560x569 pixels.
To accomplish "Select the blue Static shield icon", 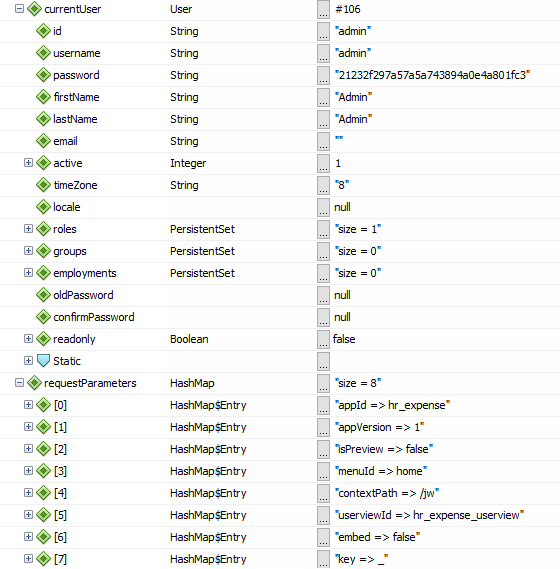I will click(43, 361).
